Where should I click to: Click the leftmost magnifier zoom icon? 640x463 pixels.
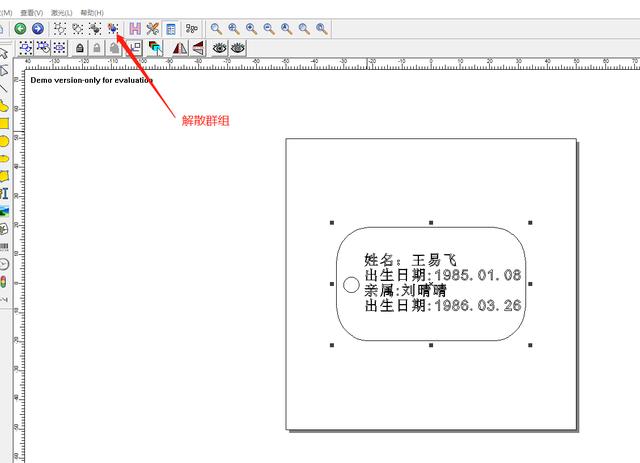216,29
